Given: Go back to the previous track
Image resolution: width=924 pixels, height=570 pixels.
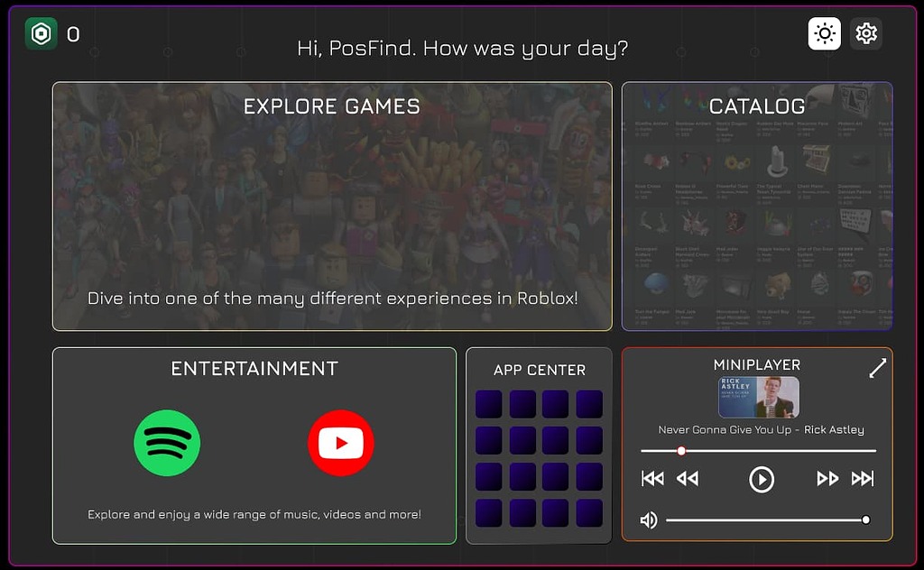Looking at the screenshot, I should 652,479.
